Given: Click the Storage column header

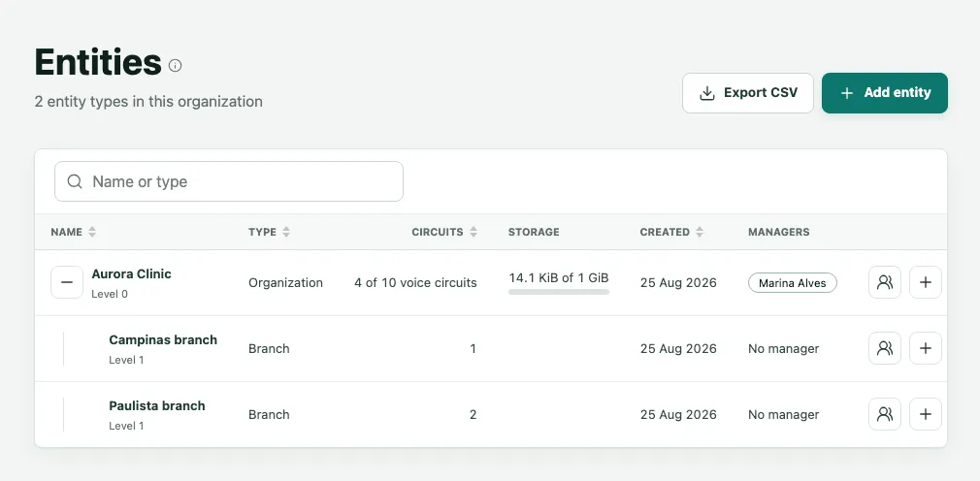Looking at the screenshot, I should (x=534, y=232).
